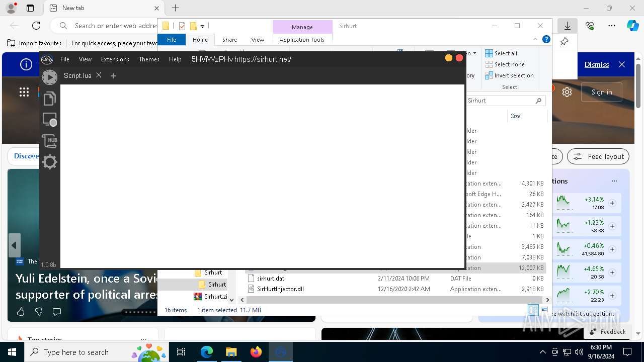Add watchlist stock showing +3.14%
The height and width of the screenshot is (362, 644).
[612, 203]
